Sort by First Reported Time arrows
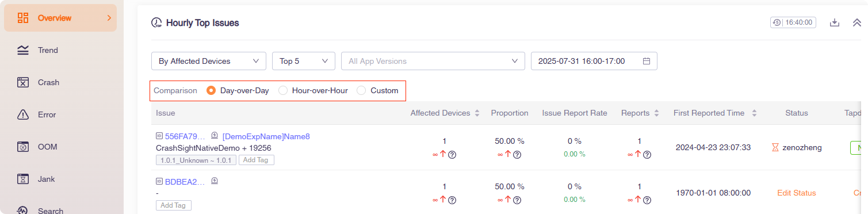868x214 pixels. (754, 113)
